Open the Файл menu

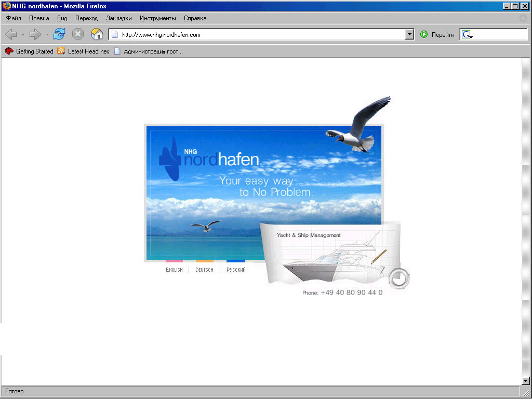14,18
